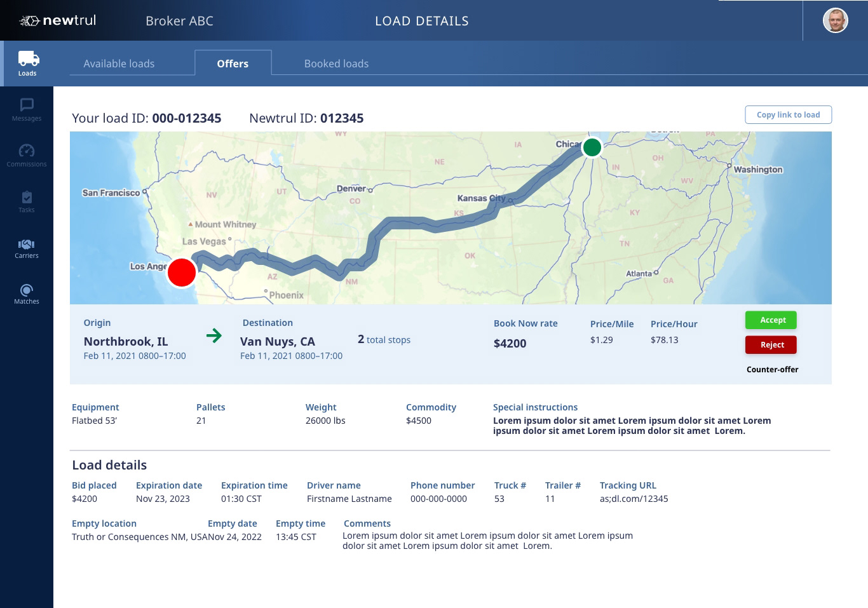Viewport: 868px width, 608px height.
Task: Open the Loads section in the sidebar
Action: pyautogui.click(x=27, y=64)
